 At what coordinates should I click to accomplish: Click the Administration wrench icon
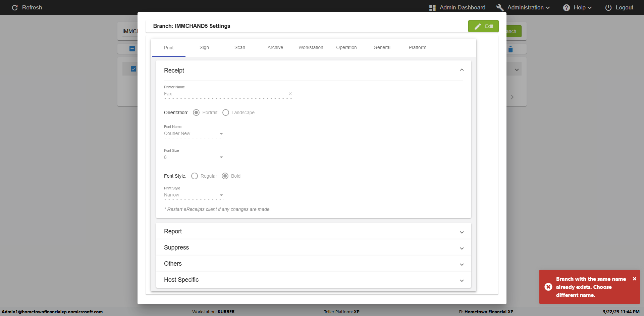[500, 7]
